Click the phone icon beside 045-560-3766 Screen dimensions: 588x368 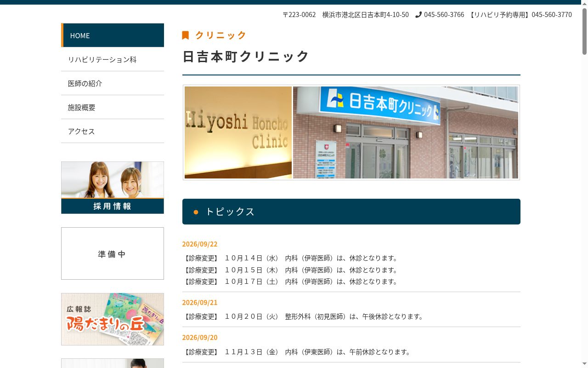(418, 15)
